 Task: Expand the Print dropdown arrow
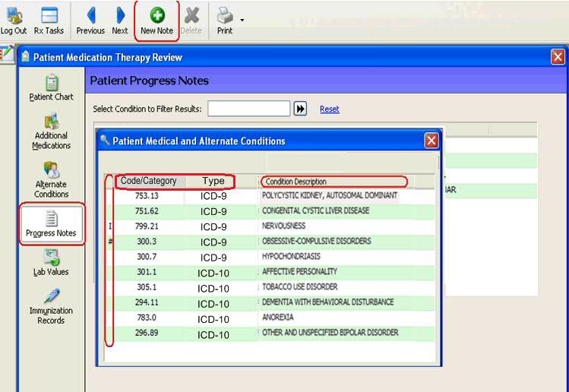[x=242, y=21]
